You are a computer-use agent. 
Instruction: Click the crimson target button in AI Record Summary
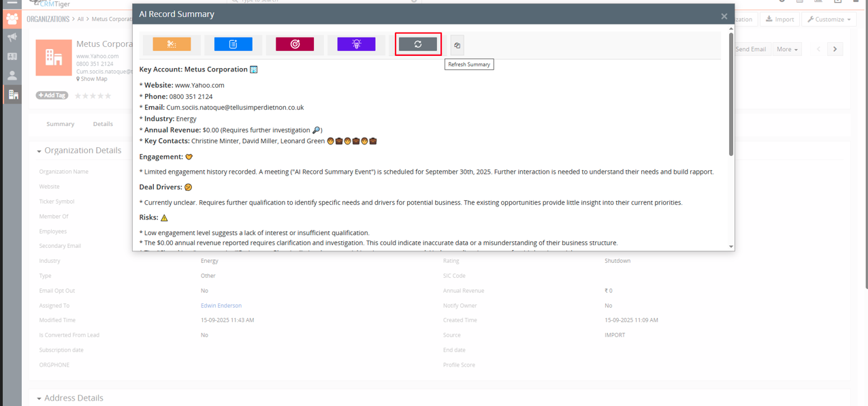tap(295, 44)
